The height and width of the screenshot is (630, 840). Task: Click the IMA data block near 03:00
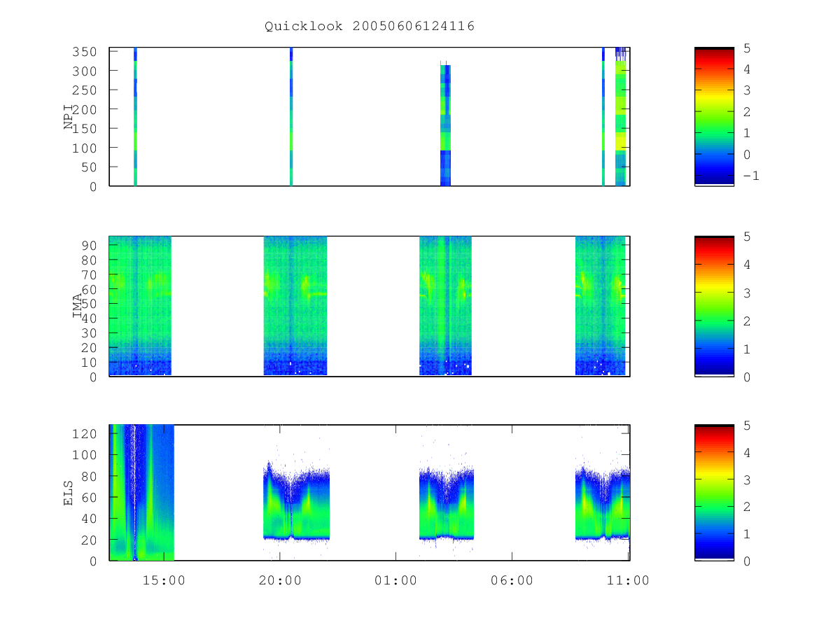click(x=445, y=306)
